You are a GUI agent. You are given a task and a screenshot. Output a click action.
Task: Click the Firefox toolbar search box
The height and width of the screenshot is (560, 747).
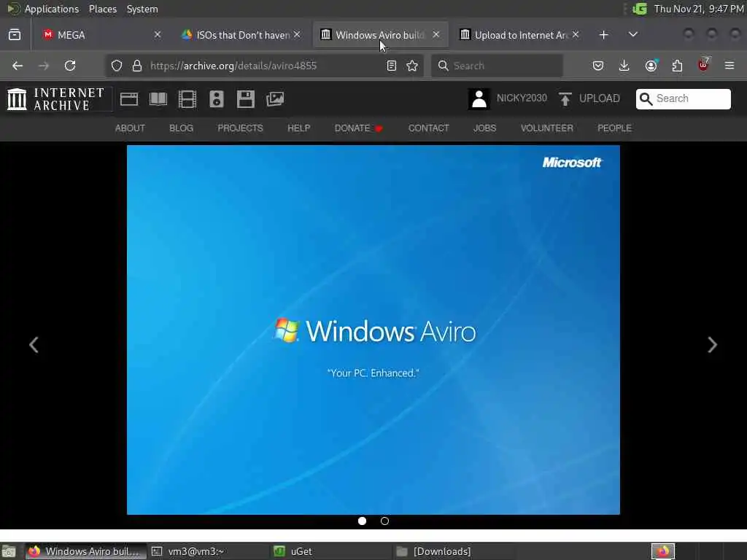tap(497, 66)
